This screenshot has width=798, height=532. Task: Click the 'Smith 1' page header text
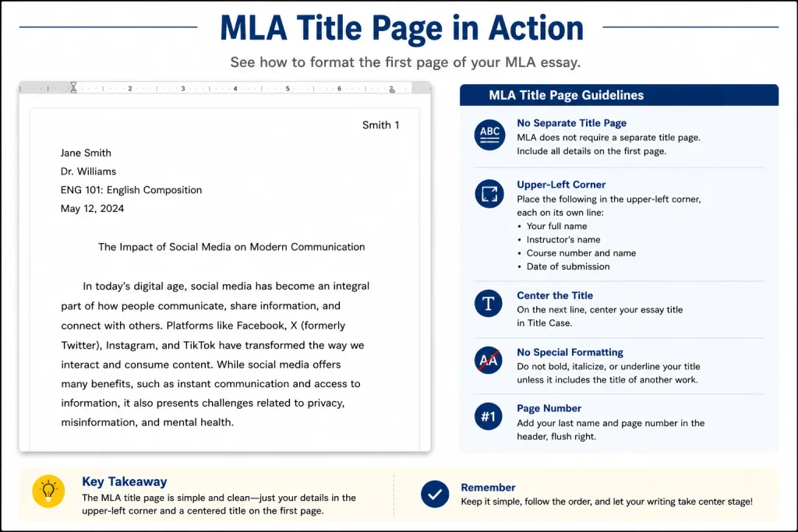(380, 125)
